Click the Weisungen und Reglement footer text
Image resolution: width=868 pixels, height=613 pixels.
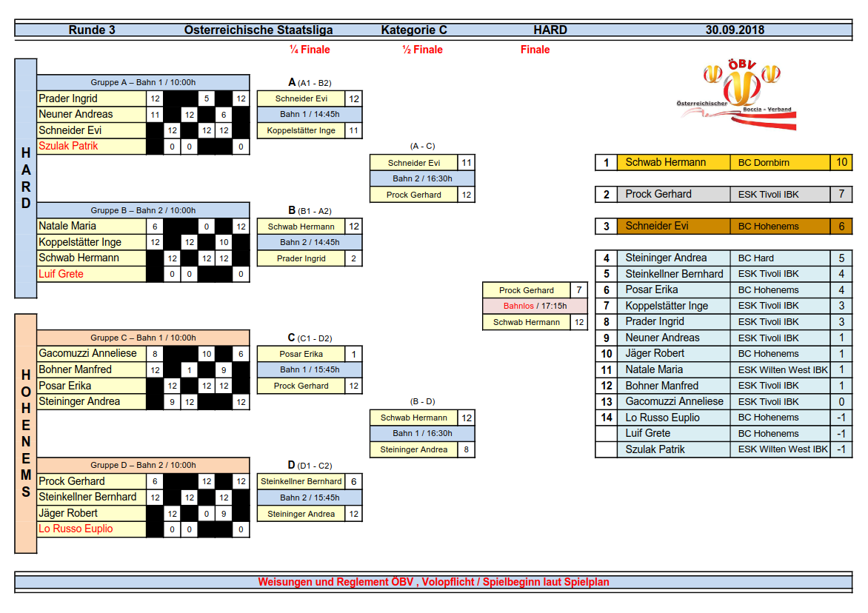click(x=433, y=582)
